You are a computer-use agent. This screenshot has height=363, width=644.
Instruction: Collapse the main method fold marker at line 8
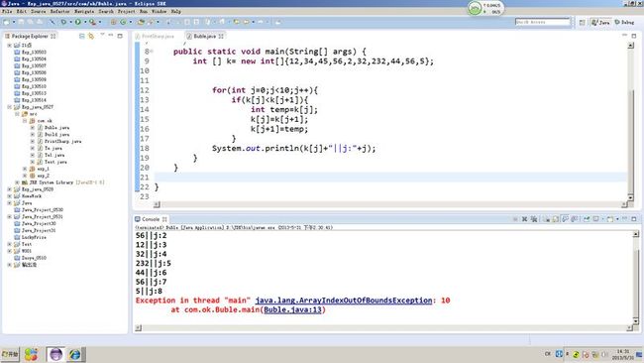(152, 52)
